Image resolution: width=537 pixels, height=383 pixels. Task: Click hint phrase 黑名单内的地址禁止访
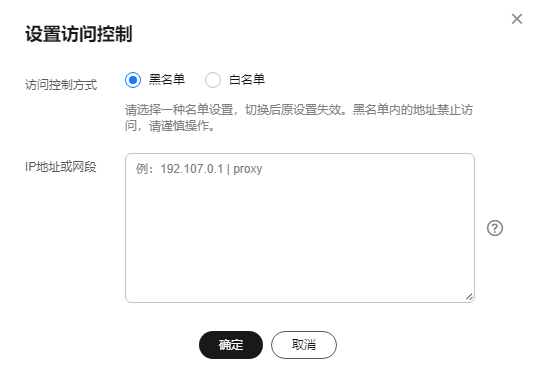413,110
